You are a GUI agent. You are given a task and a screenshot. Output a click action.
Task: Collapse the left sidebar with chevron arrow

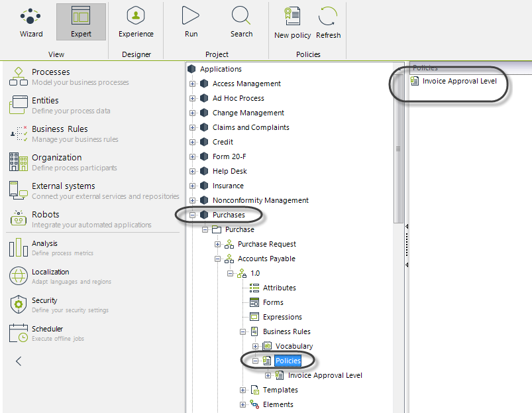tap(19, 361)
